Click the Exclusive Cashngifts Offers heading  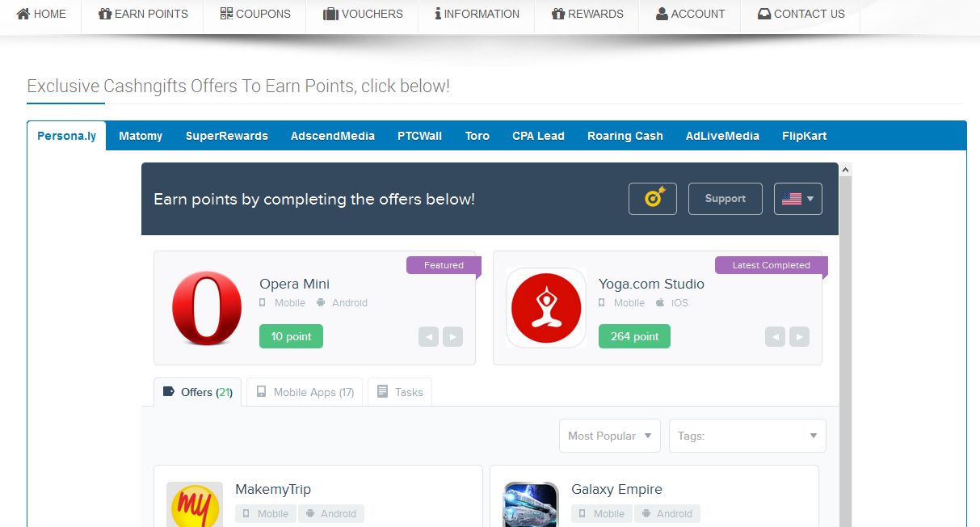pos(238,86)
